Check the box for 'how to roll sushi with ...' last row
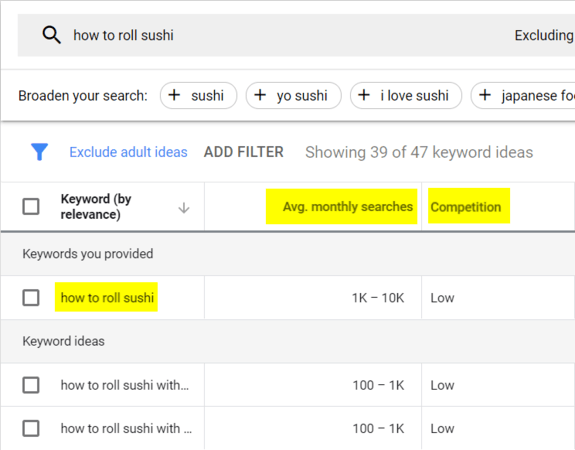 tap(31, 428)
